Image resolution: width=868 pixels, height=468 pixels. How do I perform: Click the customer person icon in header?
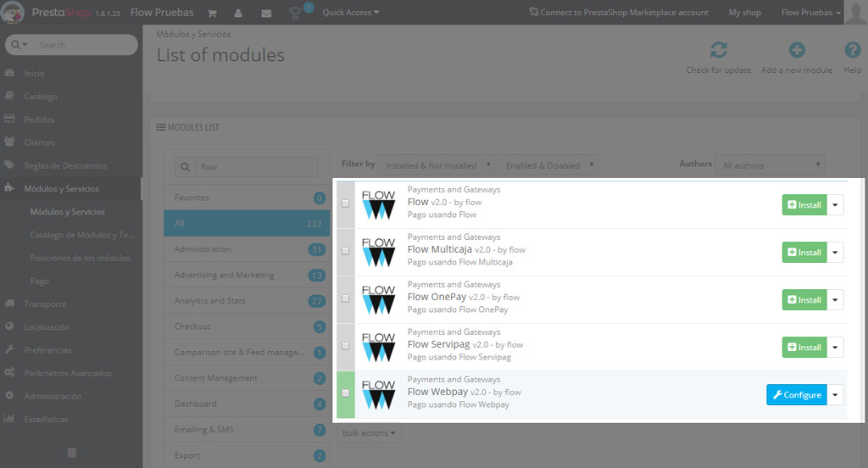point(238,13)
